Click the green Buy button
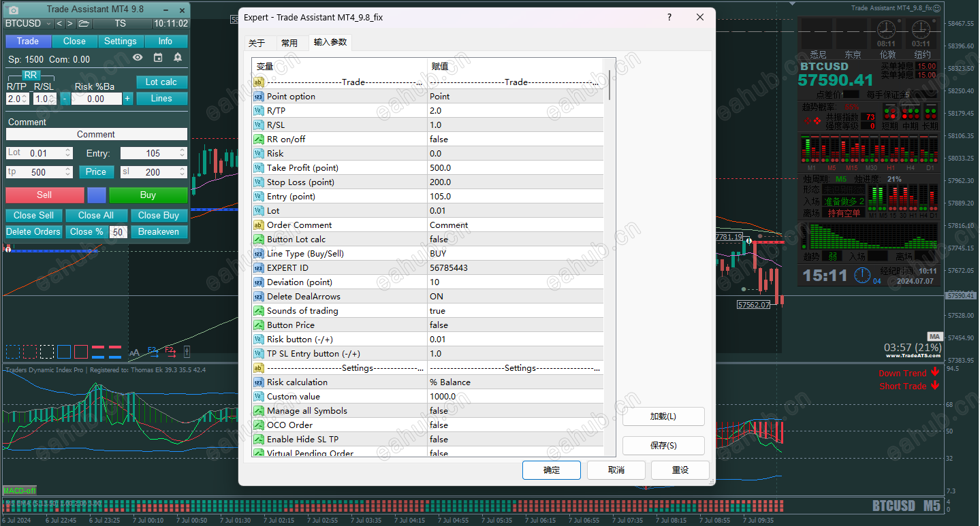 tap(148, 195)
